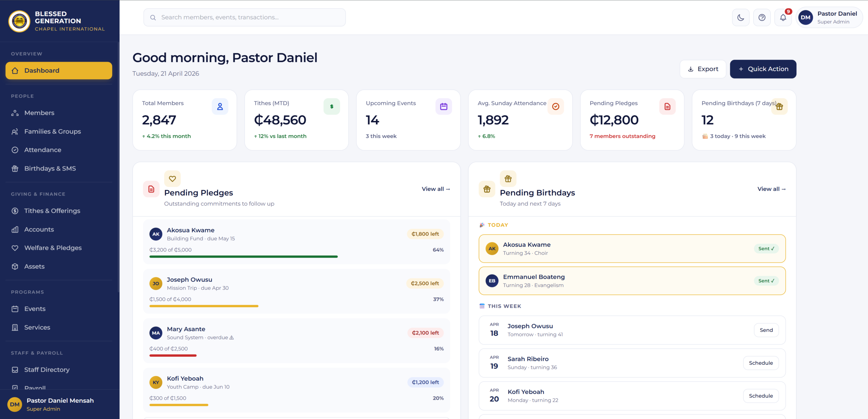This screenshot has width=868, height=419.
Task: Click Joseph Owusu's Mission Trip progress bar
Action: point(296,306)
